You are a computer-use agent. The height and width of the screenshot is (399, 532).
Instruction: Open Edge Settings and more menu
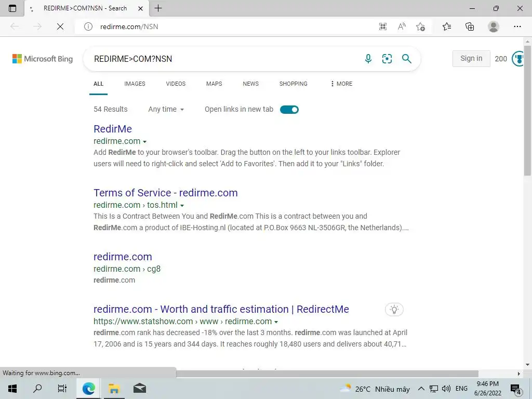coord(517,26)
